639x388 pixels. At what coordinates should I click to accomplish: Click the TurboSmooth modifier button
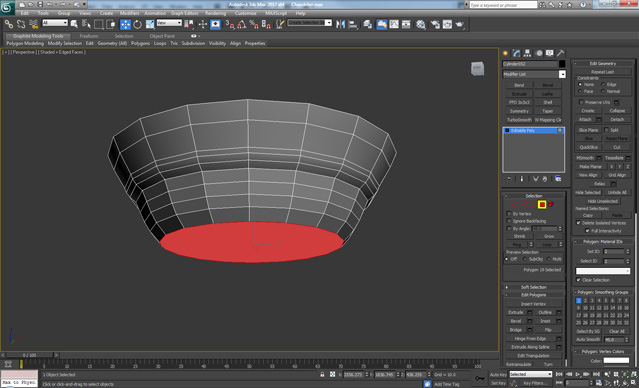519,120
